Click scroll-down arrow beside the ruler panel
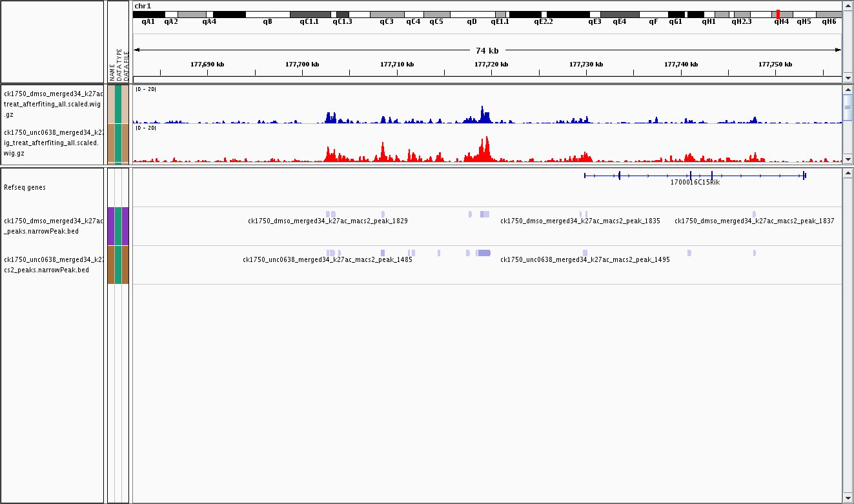The image size is (854, 504). pos(848,77)
